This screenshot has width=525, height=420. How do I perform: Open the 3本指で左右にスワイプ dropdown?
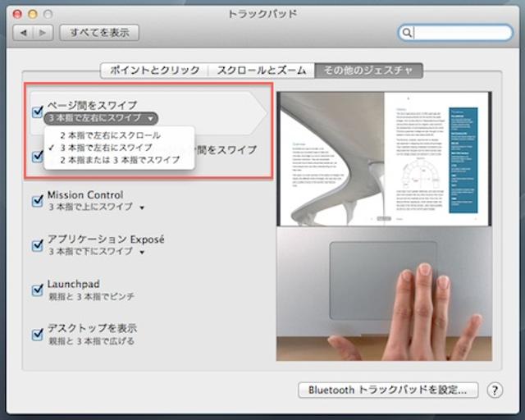point(101,118)
